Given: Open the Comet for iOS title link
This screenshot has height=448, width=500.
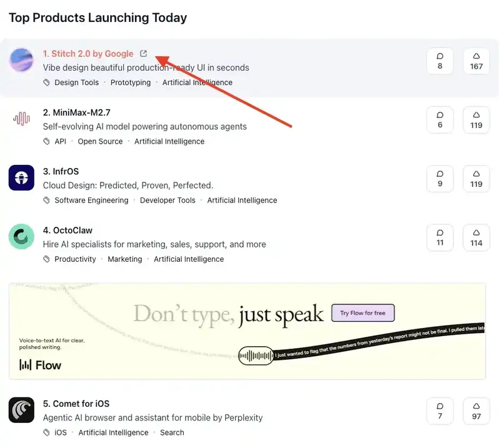Looking at the screenshot, I should [76, 404].
